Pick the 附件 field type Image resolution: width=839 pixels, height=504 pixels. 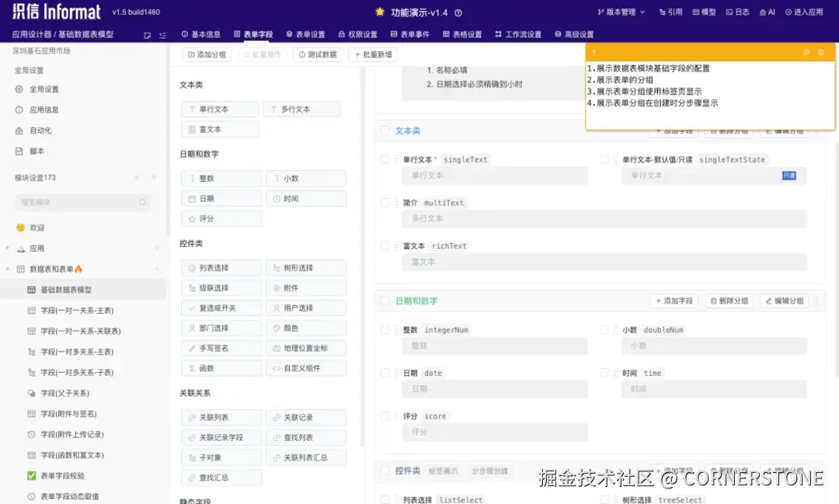[306, 288]
